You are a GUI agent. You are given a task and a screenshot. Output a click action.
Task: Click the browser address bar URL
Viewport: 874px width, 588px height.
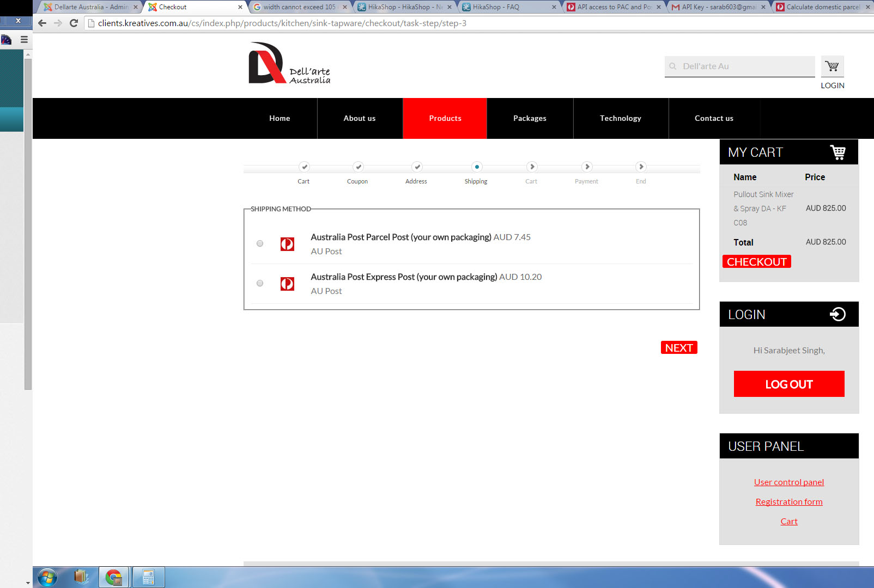(282, 23)
